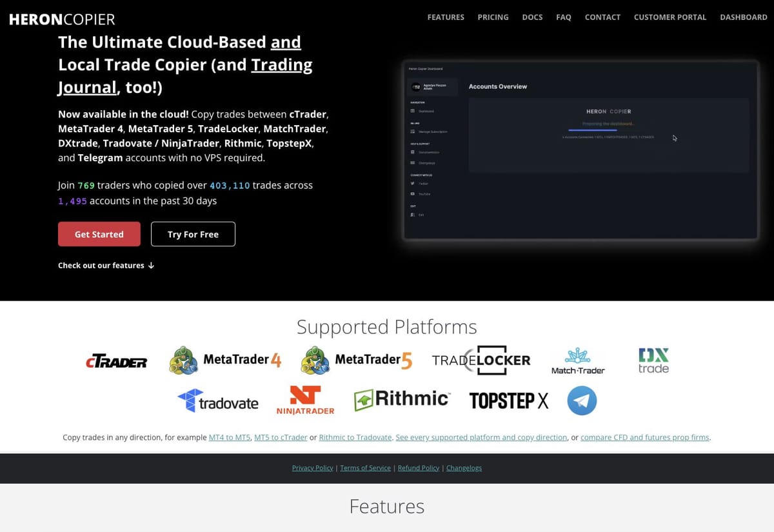Viewport: 774px width, 532px height.
Task: Open the Refund Policy footer link
Action: [419, 468]
